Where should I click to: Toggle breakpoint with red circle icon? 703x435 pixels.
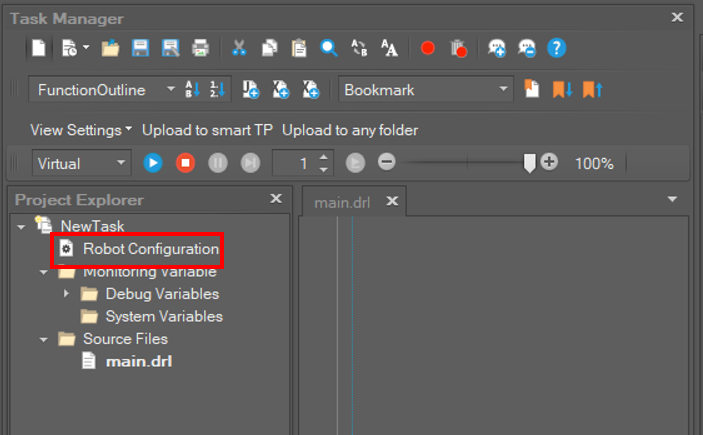point(428,48)
